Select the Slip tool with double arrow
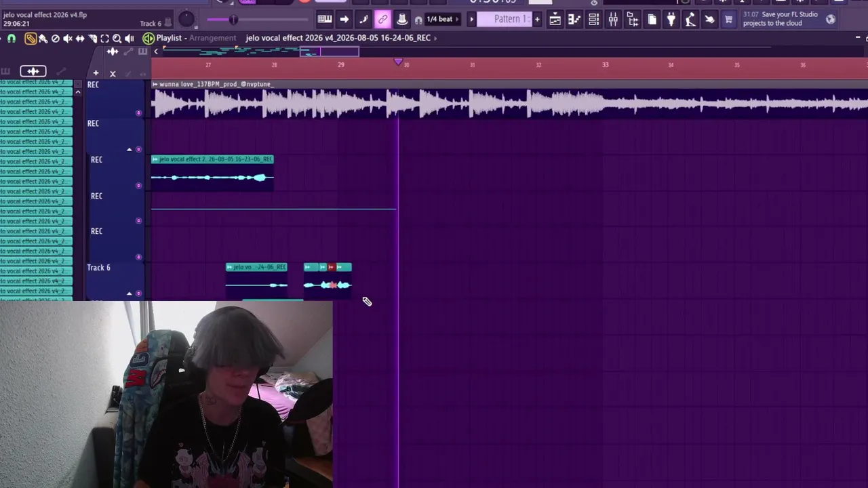Viewport: 868px width, 488px height. click(x=80, y=39)
